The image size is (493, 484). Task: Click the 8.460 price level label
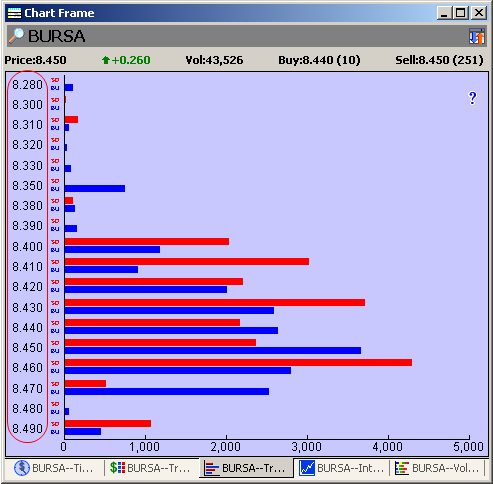pos(27,368)
